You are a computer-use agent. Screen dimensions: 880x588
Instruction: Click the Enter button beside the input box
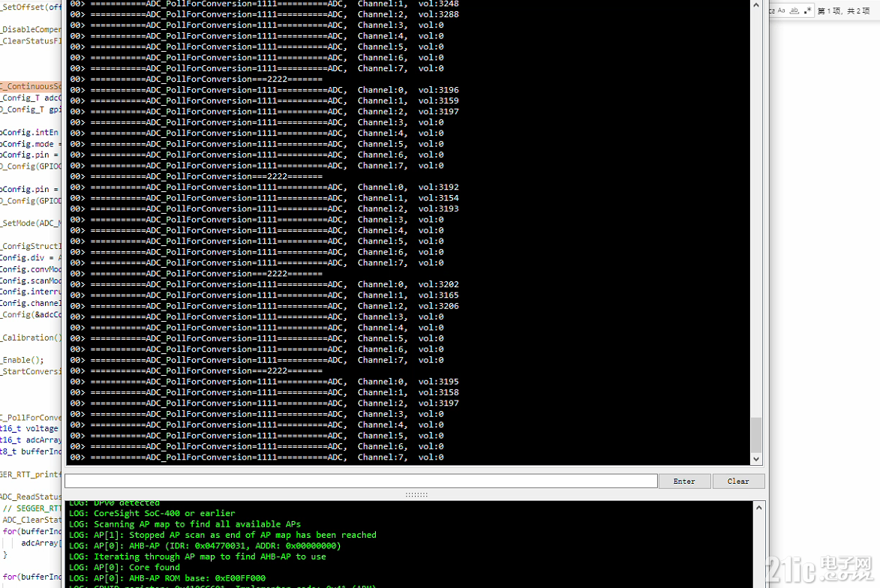pos(684,481)
